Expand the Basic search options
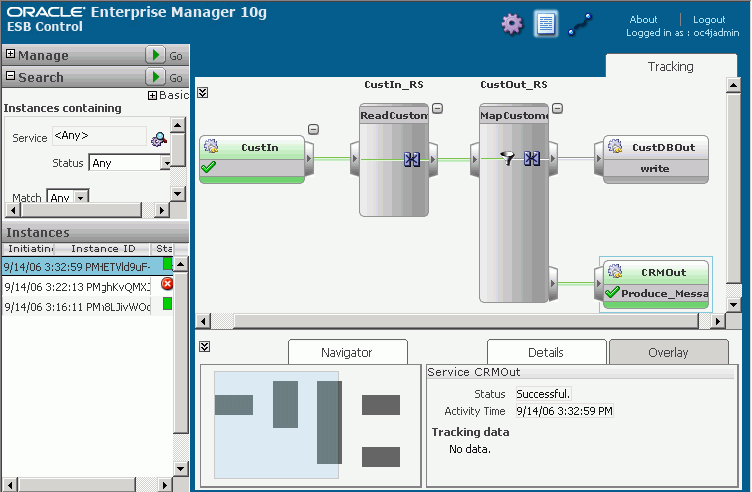Viewport: 752px width, 492px height. (153, 95)
